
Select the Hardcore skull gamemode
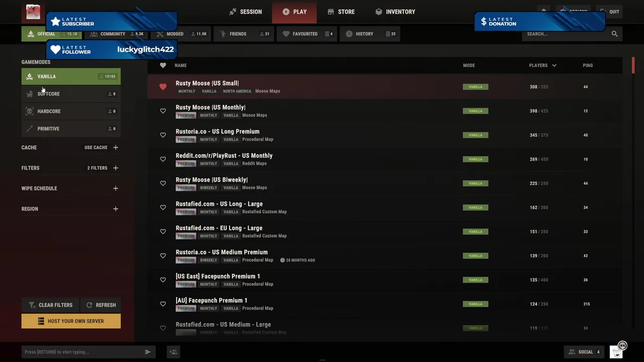[71, 111]
